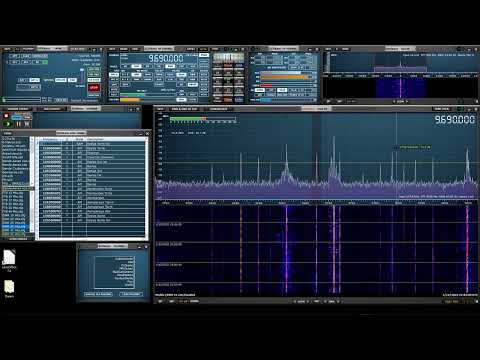Click the 9690.000 frequency readout in tuning panel
The image size is (480, 360).
tap(166, 59)
